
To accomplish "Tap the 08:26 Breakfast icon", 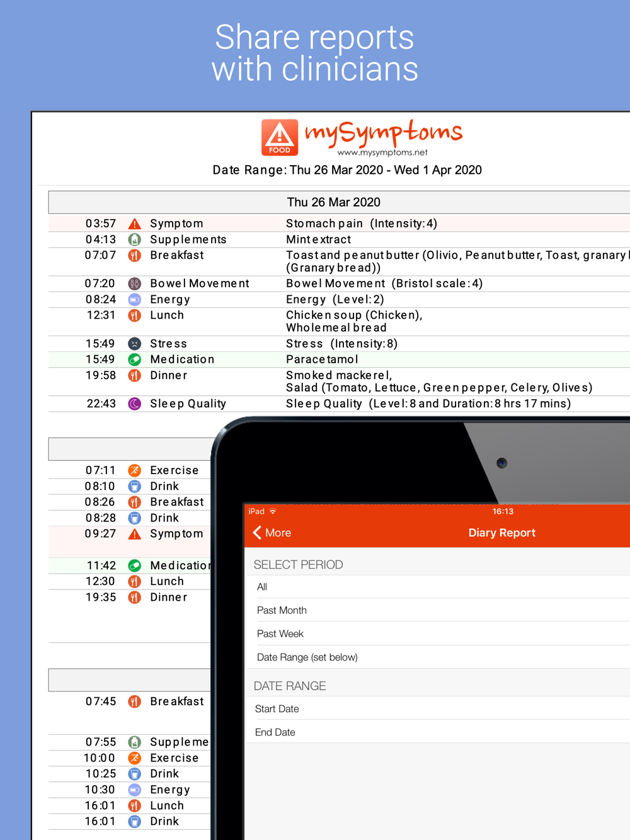I will point(134,502).
